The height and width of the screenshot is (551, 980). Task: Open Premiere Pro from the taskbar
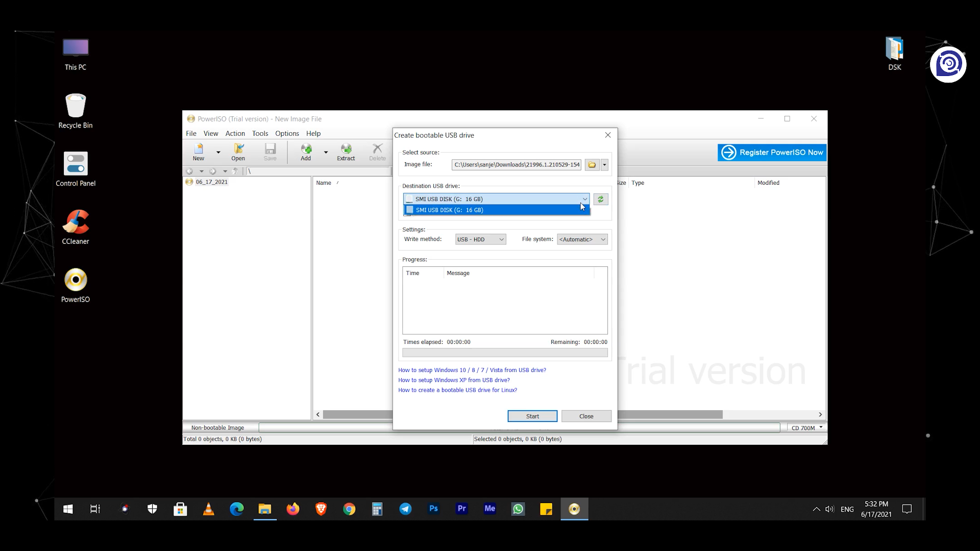click(461, 509)
